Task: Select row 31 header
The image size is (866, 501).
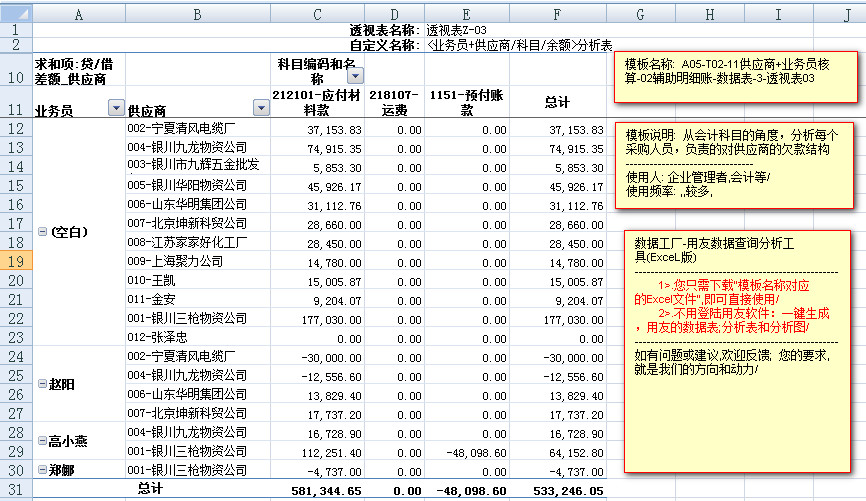Action: [16, 490]
